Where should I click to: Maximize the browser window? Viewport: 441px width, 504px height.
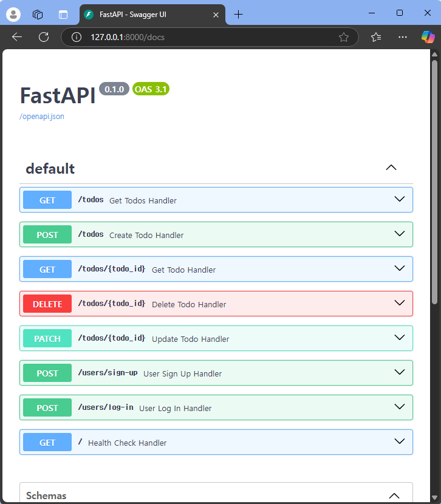tap(400, 13)
